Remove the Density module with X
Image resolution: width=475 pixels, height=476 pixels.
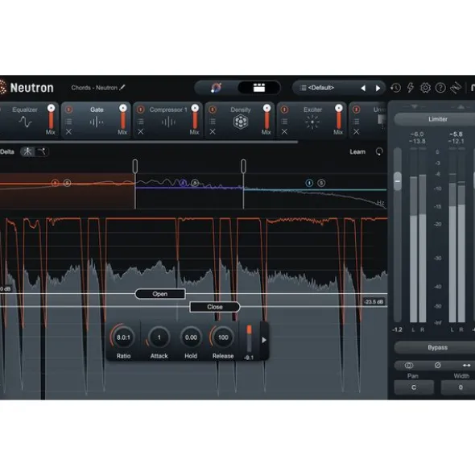[213, 132]
